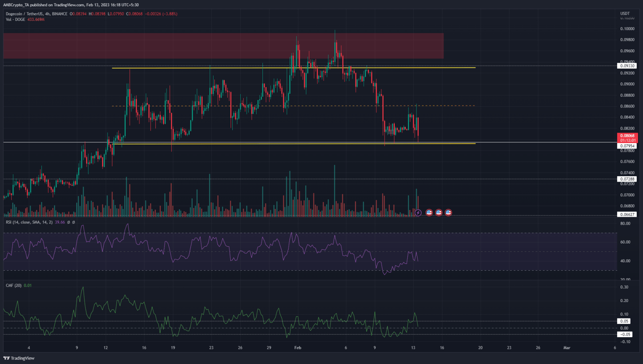Click the purple lightning event icon on the chart

[418, 213]
